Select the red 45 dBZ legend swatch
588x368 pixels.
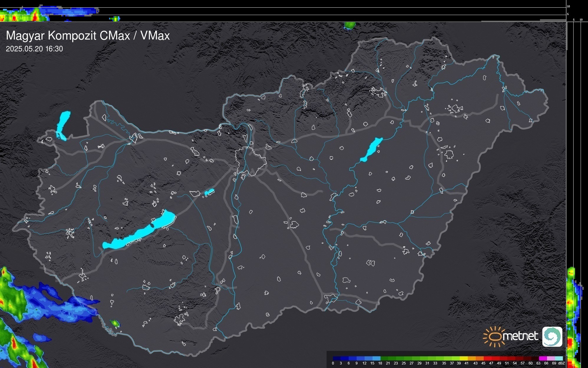487,358
